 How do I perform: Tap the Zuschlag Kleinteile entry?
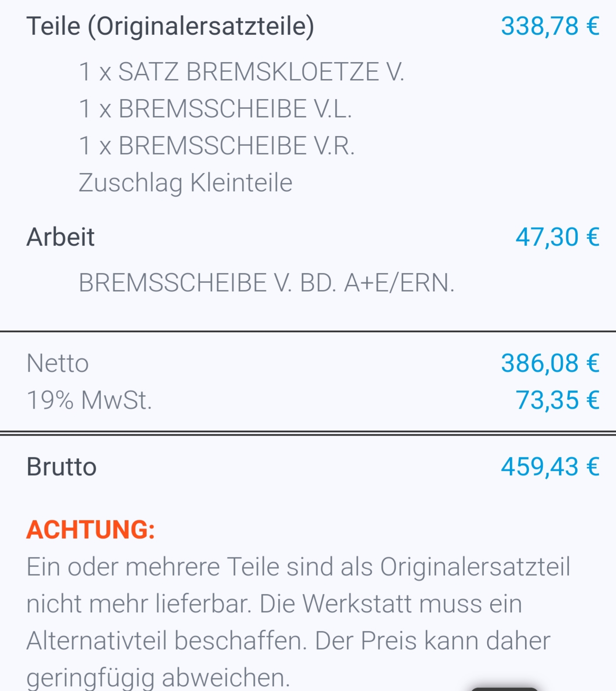tap(185, 183)
